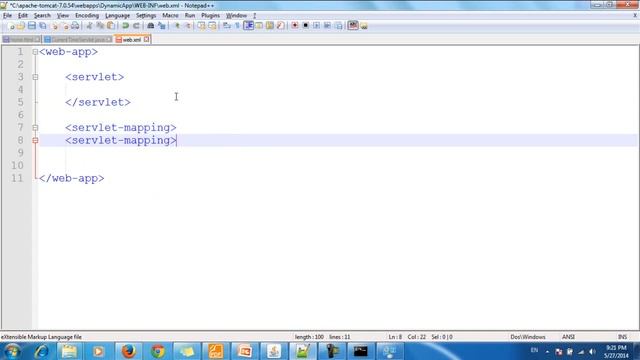The image size is (640, 360).
Task: Click the Paste toolbar icon
Action: coord(111,26)
